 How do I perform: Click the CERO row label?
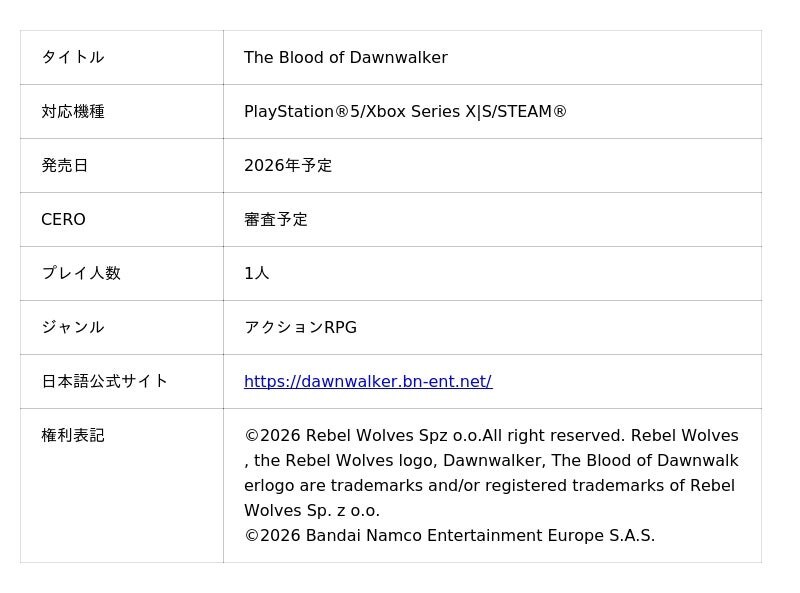tap(63, 219)
